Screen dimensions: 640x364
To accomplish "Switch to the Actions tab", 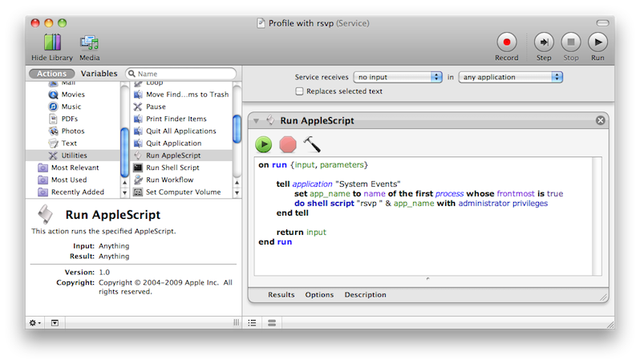I will click(x=51, y=74).
